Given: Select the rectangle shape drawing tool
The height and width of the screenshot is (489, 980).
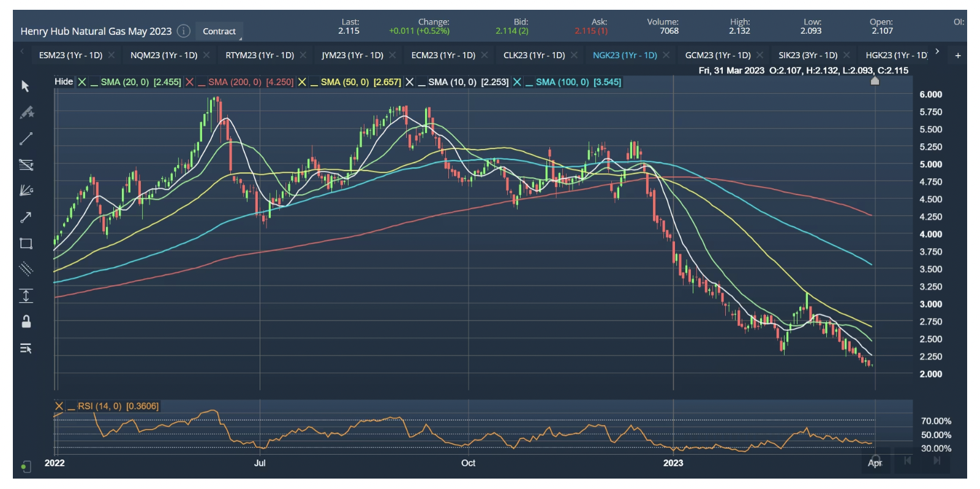Looking at the screenshot, I should [26, 243].
